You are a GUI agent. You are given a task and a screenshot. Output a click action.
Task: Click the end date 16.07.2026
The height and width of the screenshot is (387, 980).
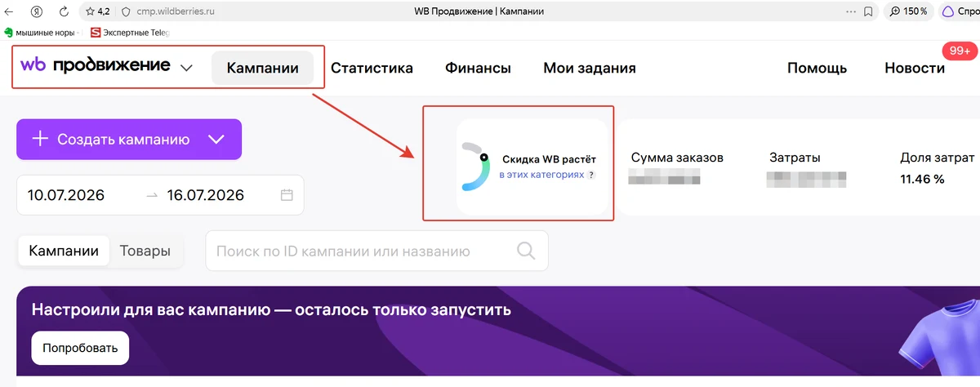(205, 195)
